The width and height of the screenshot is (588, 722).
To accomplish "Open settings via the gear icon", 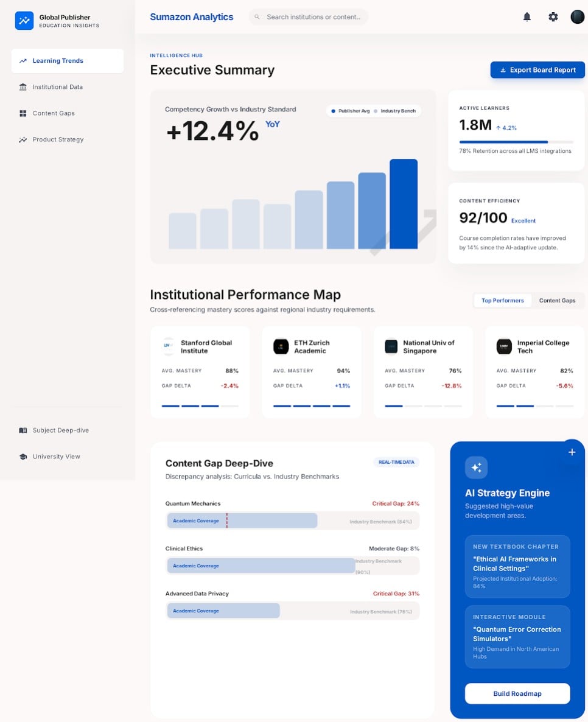I will tap(553, 17).
